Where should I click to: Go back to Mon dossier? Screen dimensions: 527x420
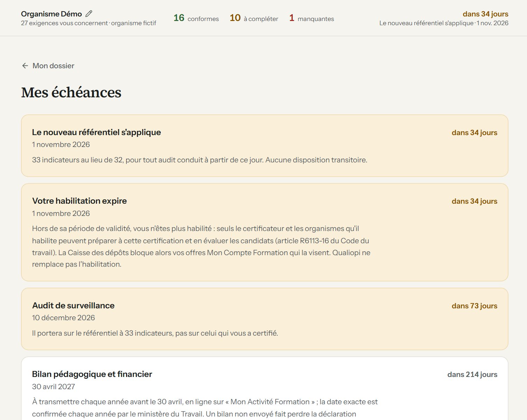point(48,66)
